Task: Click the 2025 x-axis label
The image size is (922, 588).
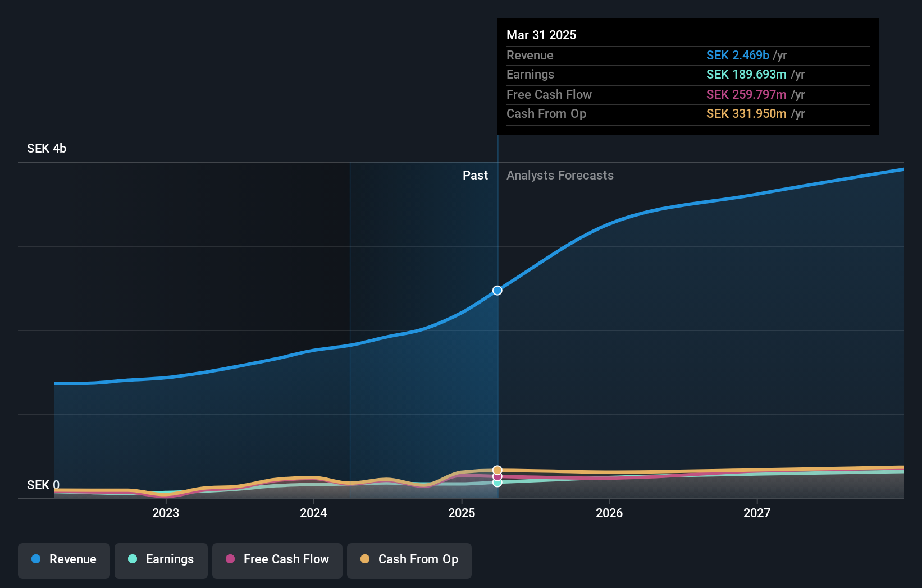Action: [462, 513]
